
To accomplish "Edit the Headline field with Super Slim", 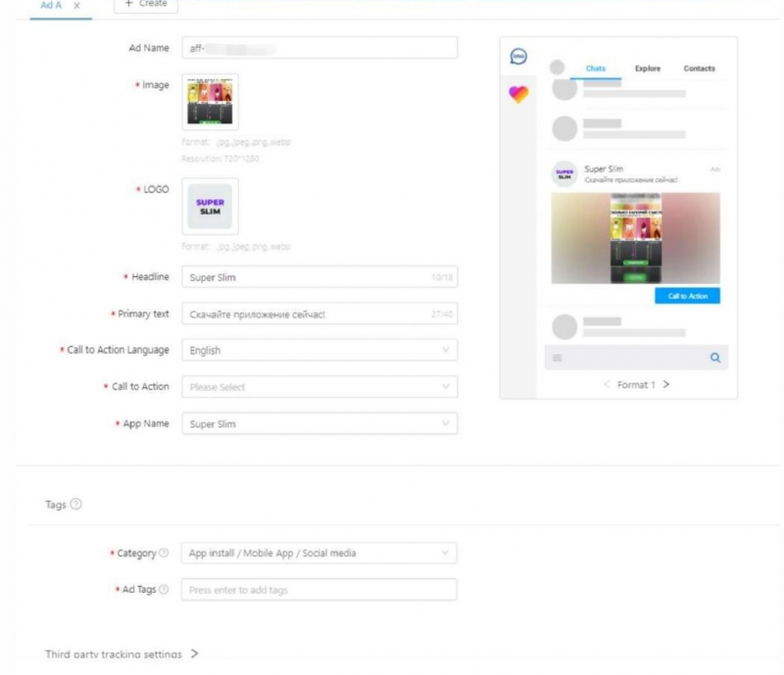I will click(319, 277).
